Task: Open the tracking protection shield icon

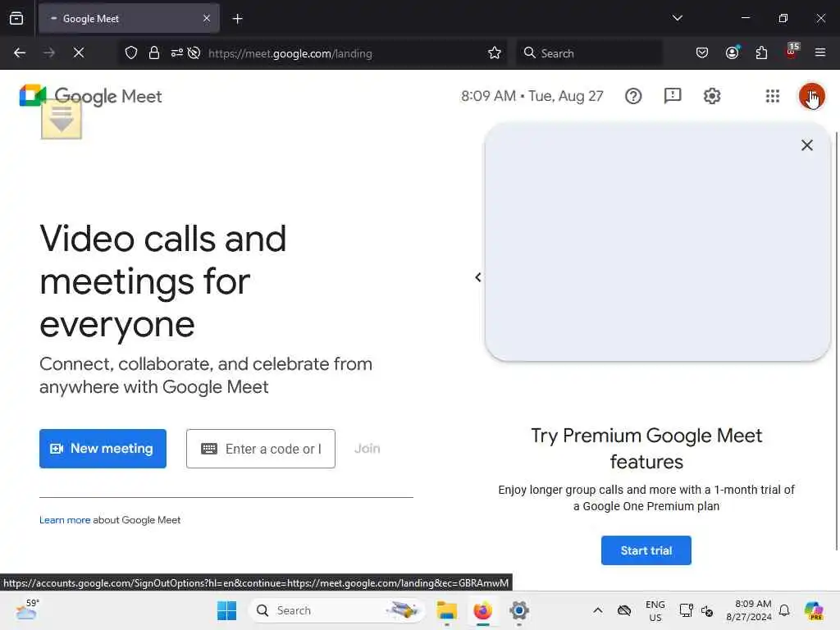Action: click(x=131, y=53)
